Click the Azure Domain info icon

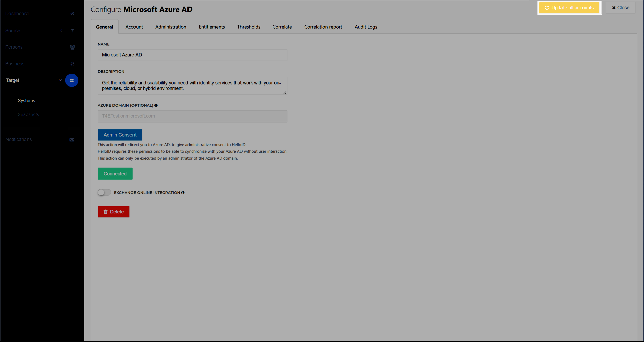(x=156, y=105)
